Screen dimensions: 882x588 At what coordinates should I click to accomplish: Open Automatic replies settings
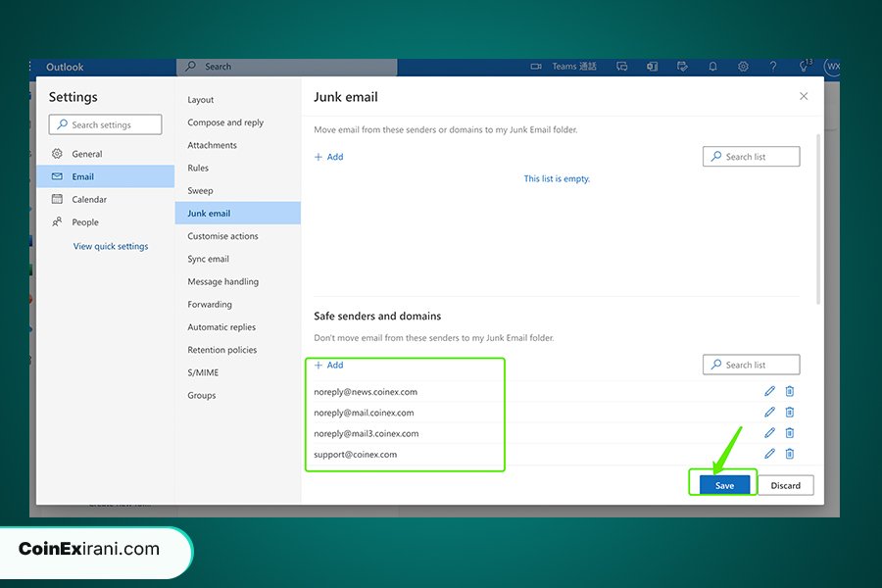(x=237, y=327)
